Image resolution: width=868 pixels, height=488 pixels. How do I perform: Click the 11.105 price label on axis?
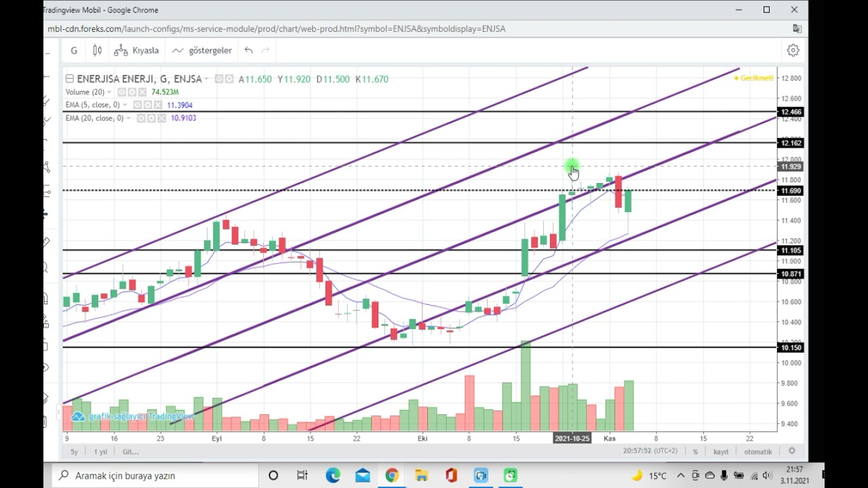tap(791, 251)
